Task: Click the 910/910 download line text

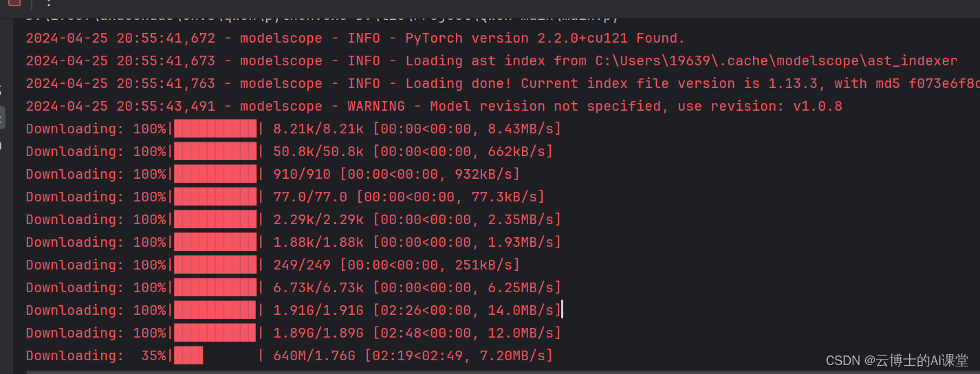Action: pyautogui.click(x=396, y=174)
